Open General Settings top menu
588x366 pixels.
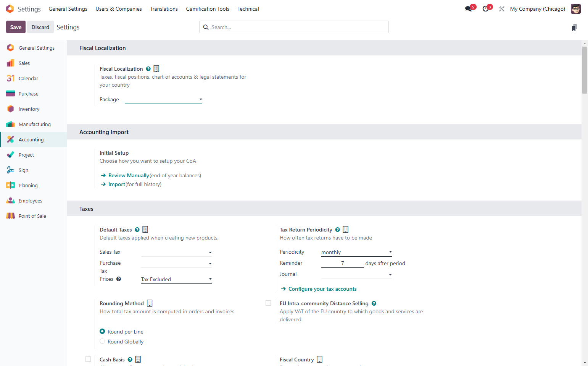coord(68,9)
